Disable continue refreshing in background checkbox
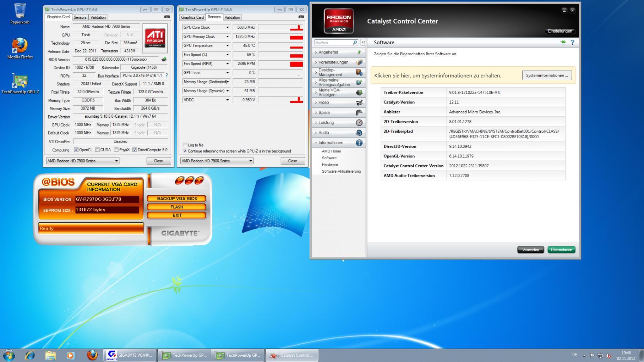644x362 pixels. pos(185,151)
